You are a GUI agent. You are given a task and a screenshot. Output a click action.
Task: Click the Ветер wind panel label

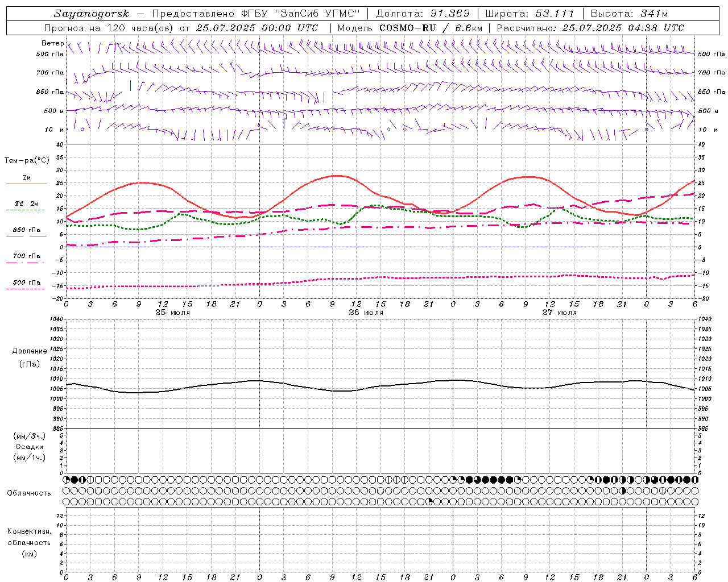tap(52, 43)
